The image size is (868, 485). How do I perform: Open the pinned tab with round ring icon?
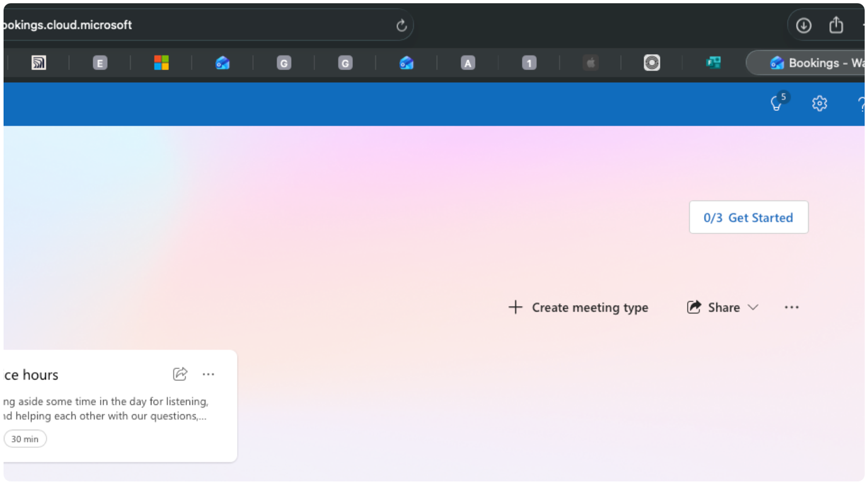coord(652,62)
